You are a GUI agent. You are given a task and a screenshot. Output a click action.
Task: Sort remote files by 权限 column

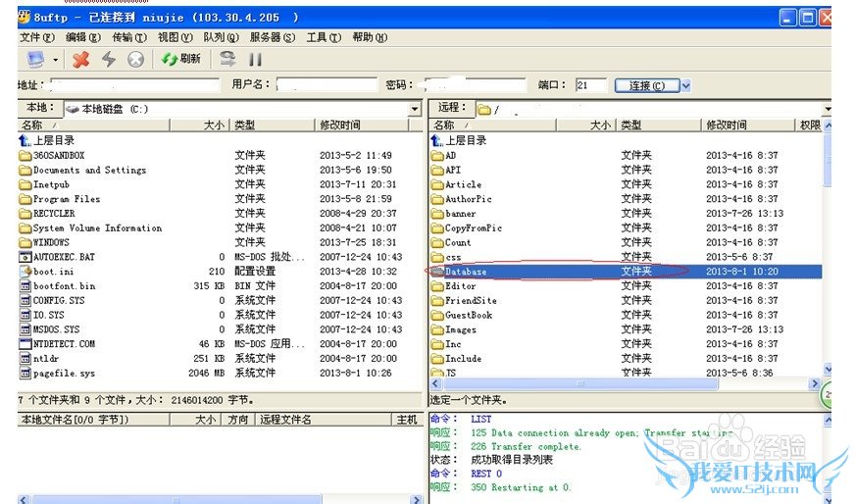(x=810, y=126)
